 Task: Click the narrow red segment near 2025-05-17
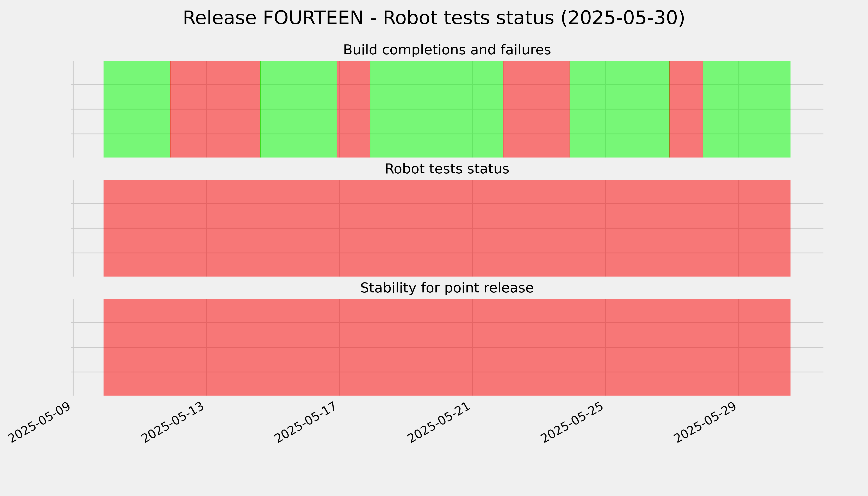tap(354, 109)
